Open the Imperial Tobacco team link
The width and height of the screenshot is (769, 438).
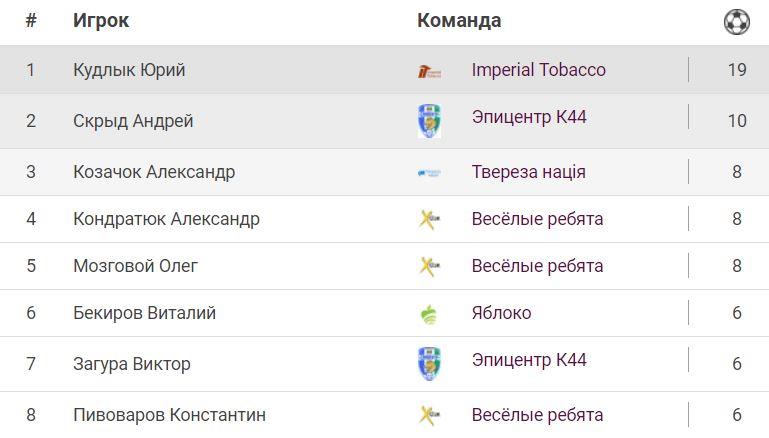click(x=538, y=70)
